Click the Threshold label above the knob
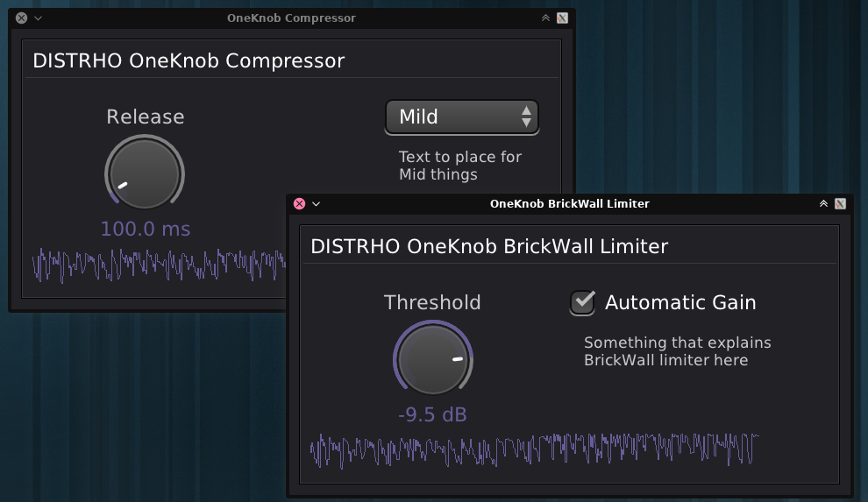 (432, 302)
